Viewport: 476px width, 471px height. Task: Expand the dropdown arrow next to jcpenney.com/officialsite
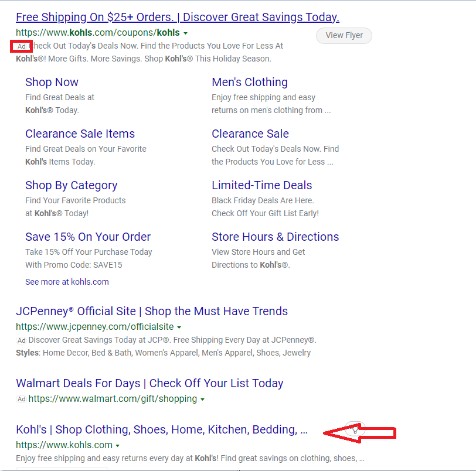click(x=179, y=327)
